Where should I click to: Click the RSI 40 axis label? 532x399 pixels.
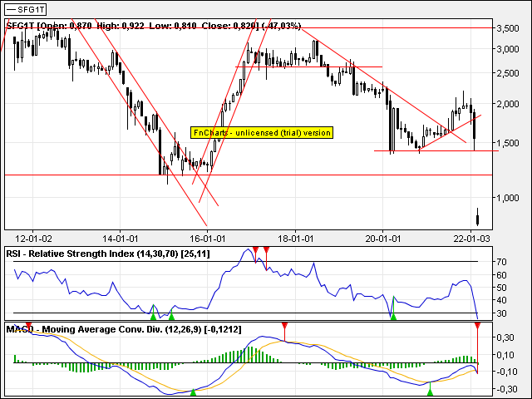[x=502, y=300]
